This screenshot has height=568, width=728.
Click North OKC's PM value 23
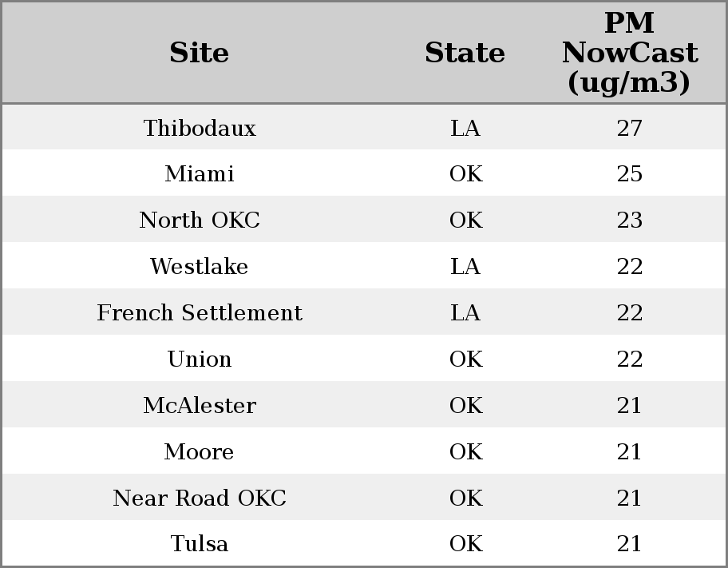pos(630,220)
